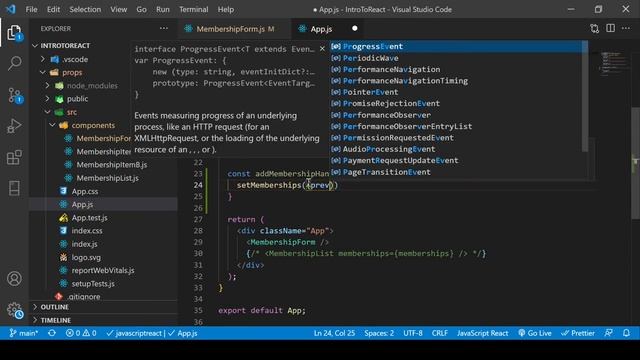Open the Terminal menu
Screen dimensions: 640x360
tap(193, 9)
